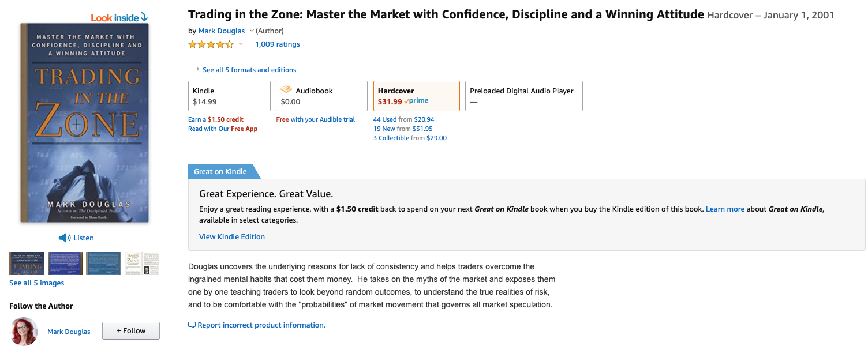
Task: Expand the Author role dropdown arrow
Action: pos(252,31)
